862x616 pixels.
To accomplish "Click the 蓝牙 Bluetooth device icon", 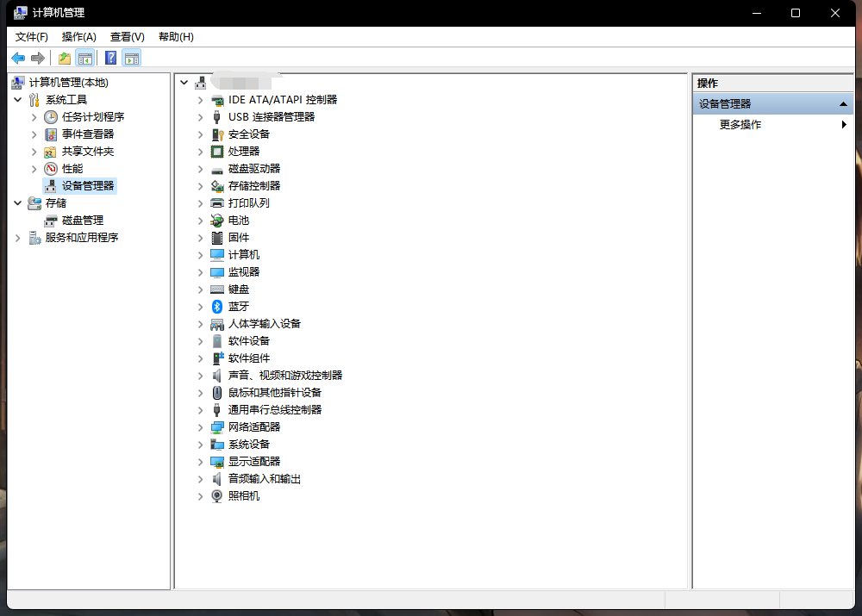I will (217, 307).
